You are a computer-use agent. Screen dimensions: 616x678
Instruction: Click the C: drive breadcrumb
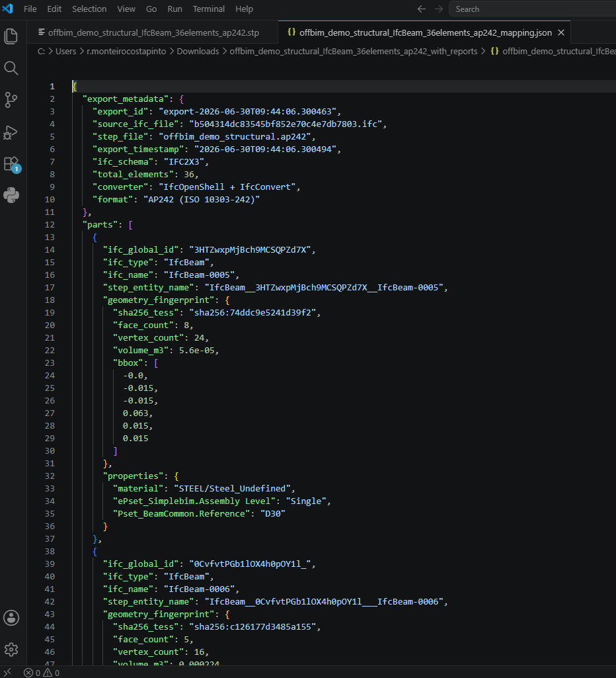point(41,52)
